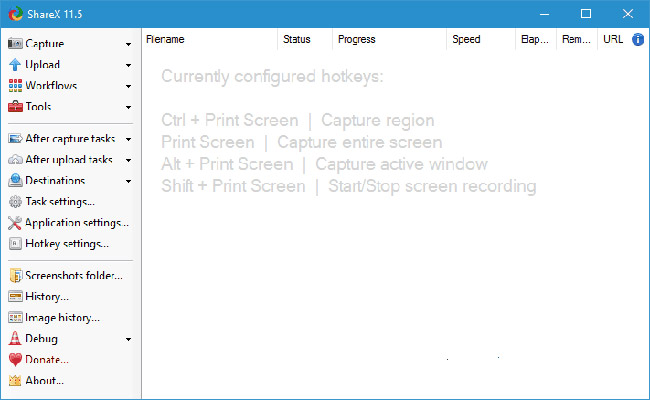650x400 pixels.
Task: Click the Hotkey settings key icon
Action: (15, 243)
